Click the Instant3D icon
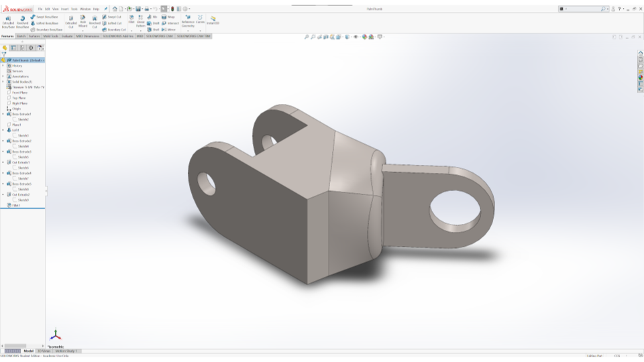This screenshot has height=362, width=644. [213, 21]
